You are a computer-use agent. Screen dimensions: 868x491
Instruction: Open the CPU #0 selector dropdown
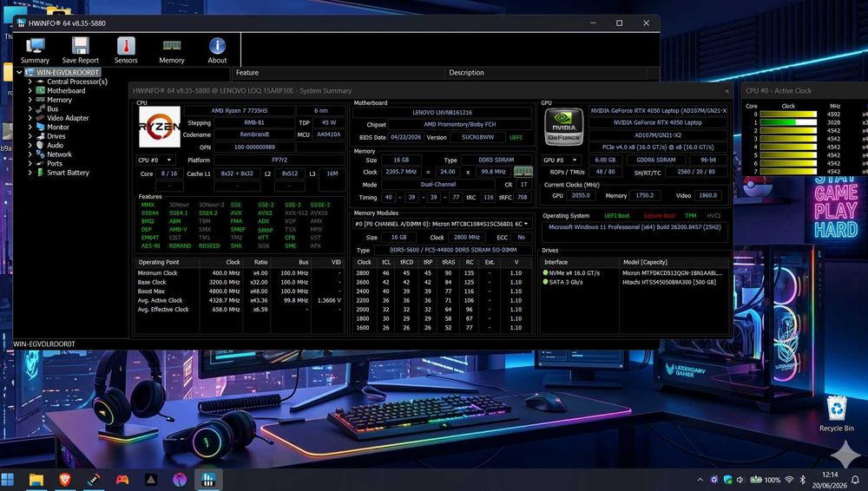155,160
